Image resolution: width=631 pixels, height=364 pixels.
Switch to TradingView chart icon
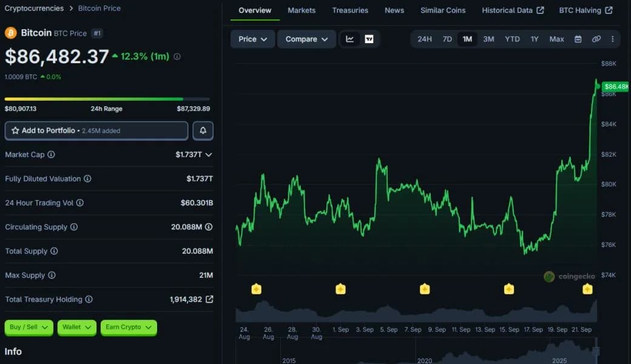(x=369, y=39)
